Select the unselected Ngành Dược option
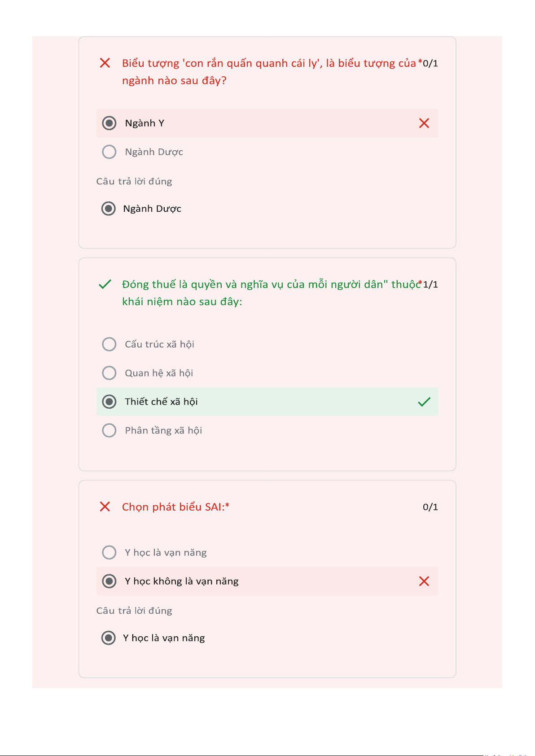535x756 pixels. 109,152
